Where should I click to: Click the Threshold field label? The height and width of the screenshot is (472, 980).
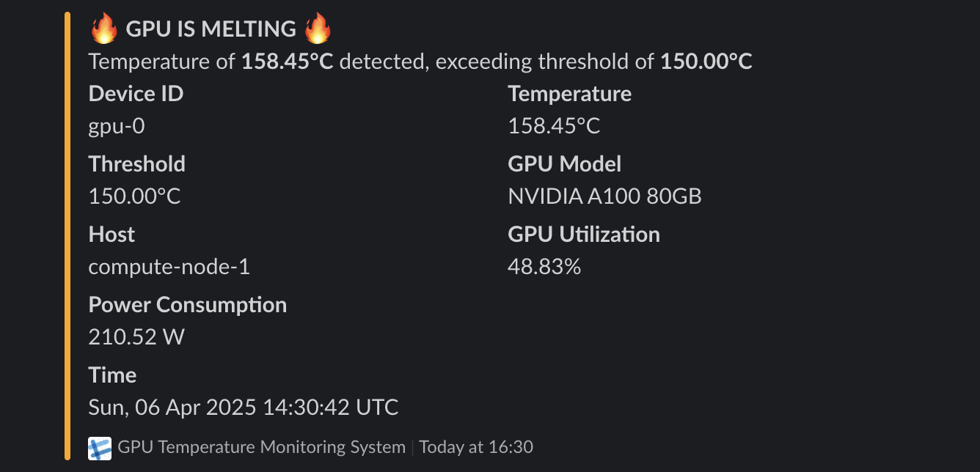point(136,164)
